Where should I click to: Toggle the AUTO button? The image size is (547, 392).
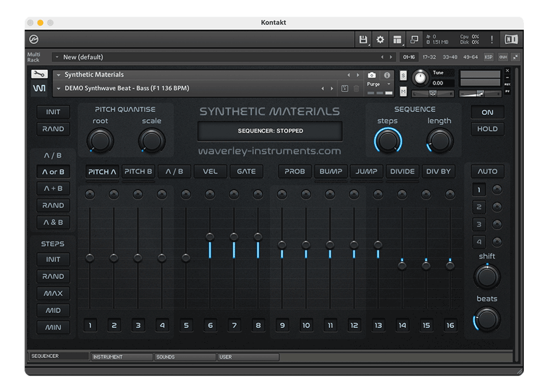pos(487,171)
